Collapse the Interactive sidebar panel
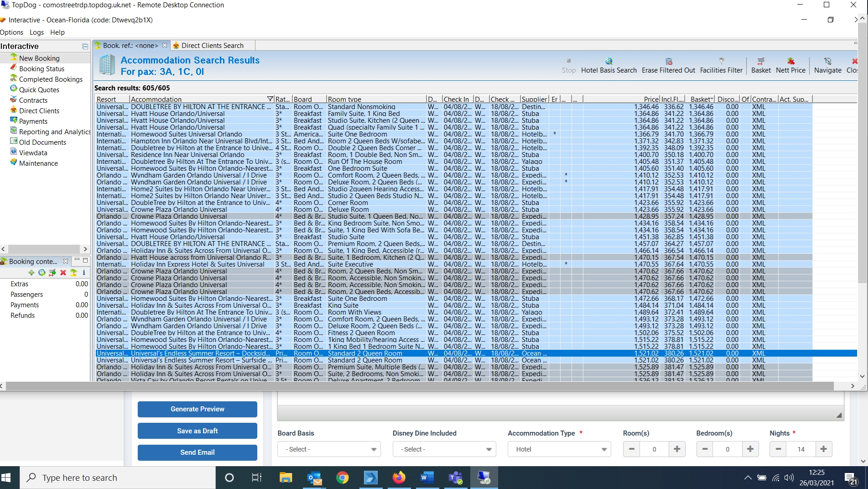The height and width of the screenshot is (489, 868). click(85, 46)
